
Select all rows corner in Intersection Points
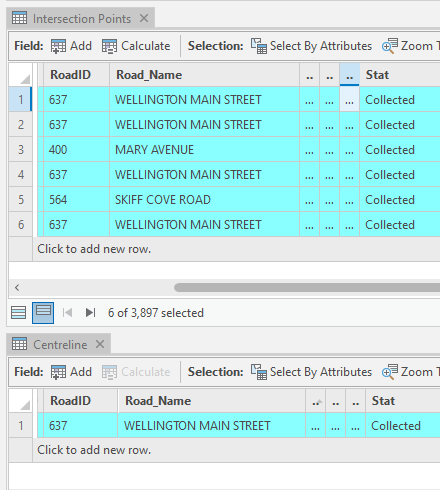tap(21, 75)
